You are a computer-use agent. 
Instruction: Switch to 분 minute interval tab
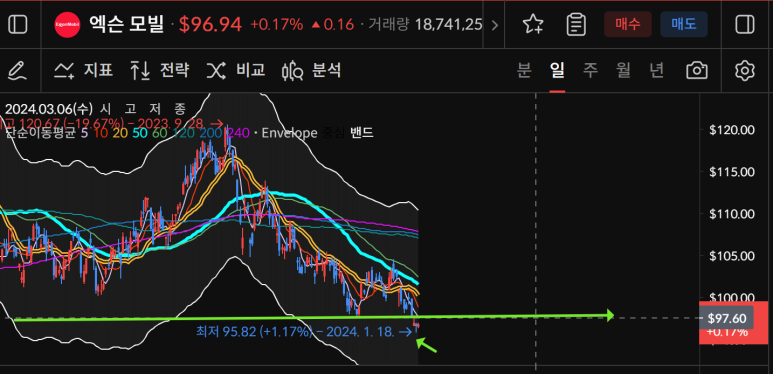tap(524, 71)
